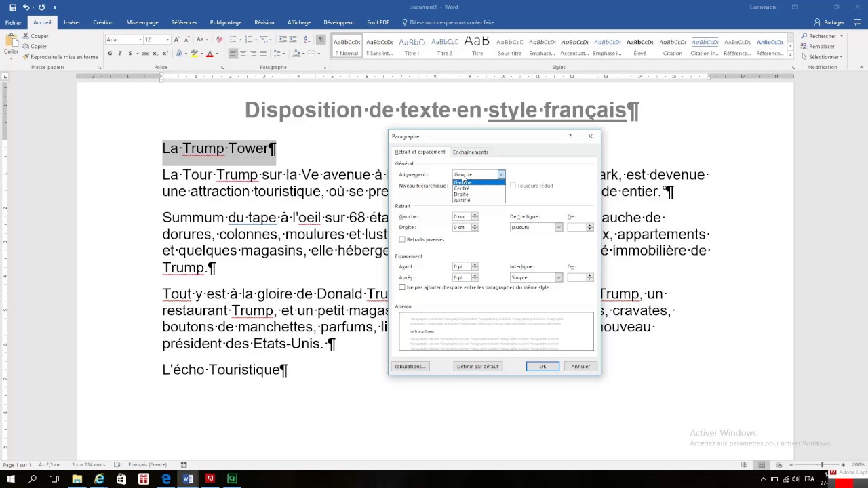
Task: Cut selection with Couper
Action: (x=35, y=36)
